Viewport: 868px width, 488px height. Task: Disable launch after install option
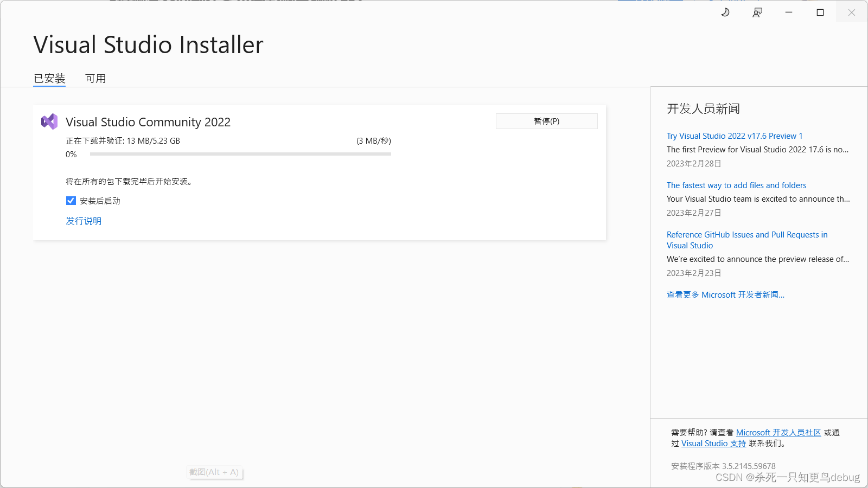tap(71, 201)
